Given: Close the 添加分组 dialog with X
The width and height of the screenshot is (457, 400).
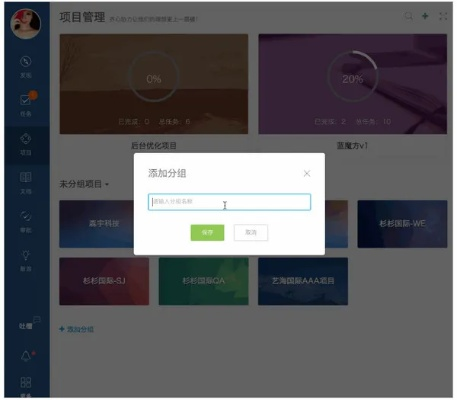Looking at the screenshot, I should coord(307,173).
